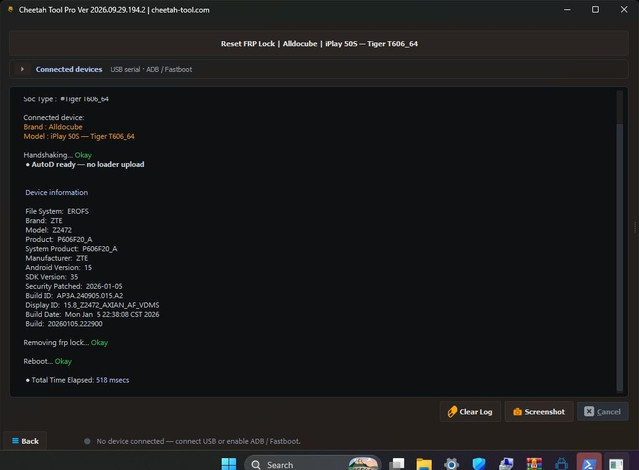Click 'Model : iPlay 50S — Tiger T606_64' line
The image size is (639, 470).
pyautogui.click(x=79, y=136)
